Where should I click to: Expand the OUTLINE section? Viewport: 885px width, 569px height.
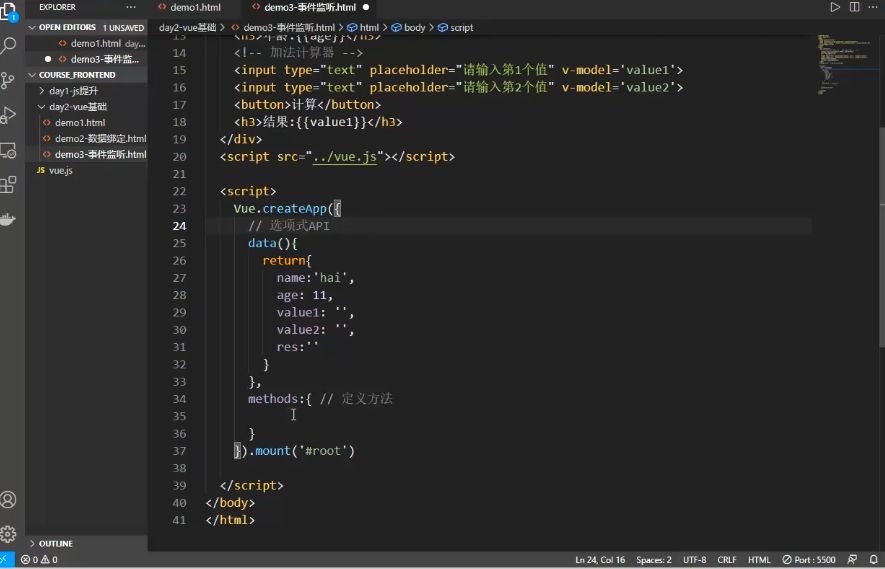click(x=56, y=544)
